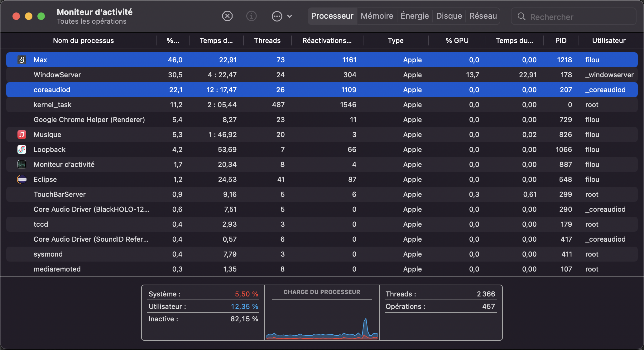Viewport: 644px width, 350px height.
Task: Click the Loopback process name
Action: [x=50, y=149]
